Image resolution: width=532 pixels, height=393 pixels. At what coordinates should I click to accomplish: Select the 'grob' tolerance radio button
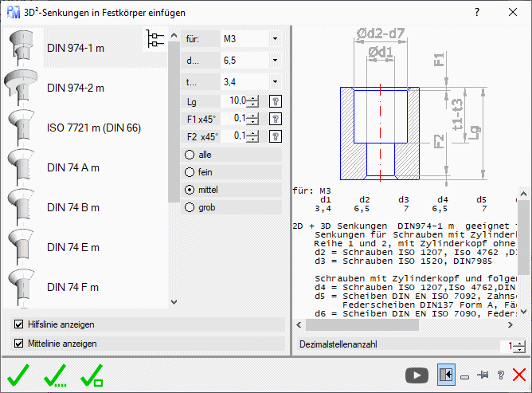[x=190, y=207]
